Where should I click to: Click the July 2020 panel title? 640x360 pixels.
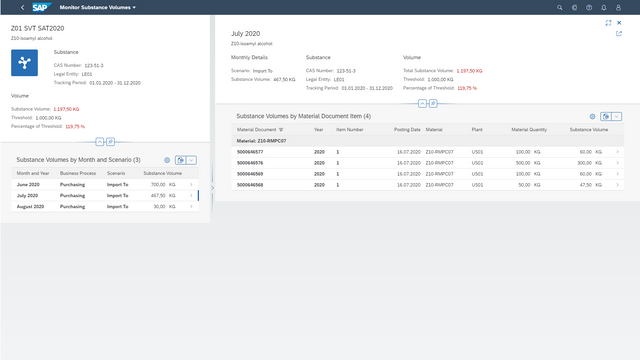click(x=245, y=33)
